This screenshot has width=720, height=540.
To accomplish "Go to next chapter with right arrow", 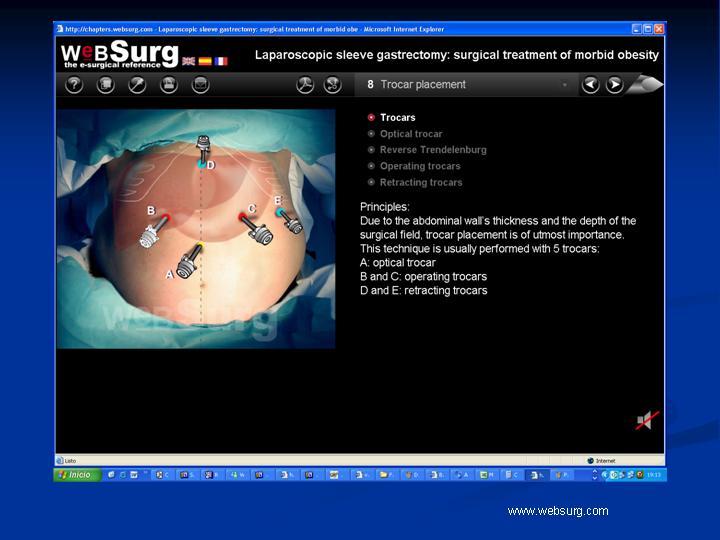I will pyautogui.click(x=615, y=85).
